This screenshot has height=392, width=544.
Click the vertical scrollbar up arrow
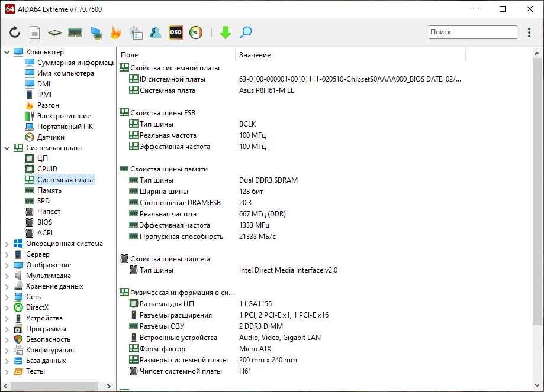(537, 53)
